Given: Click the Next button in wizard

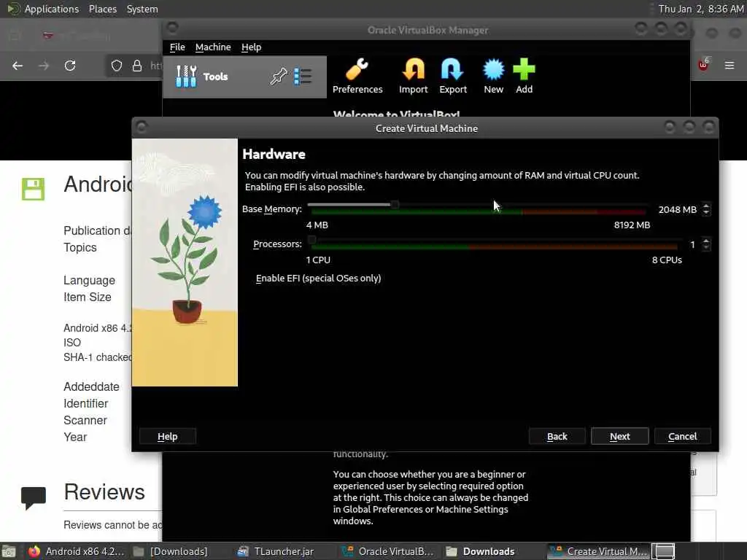Looking at the screenshot, I should pyautogui.click(x=620, y=436).
